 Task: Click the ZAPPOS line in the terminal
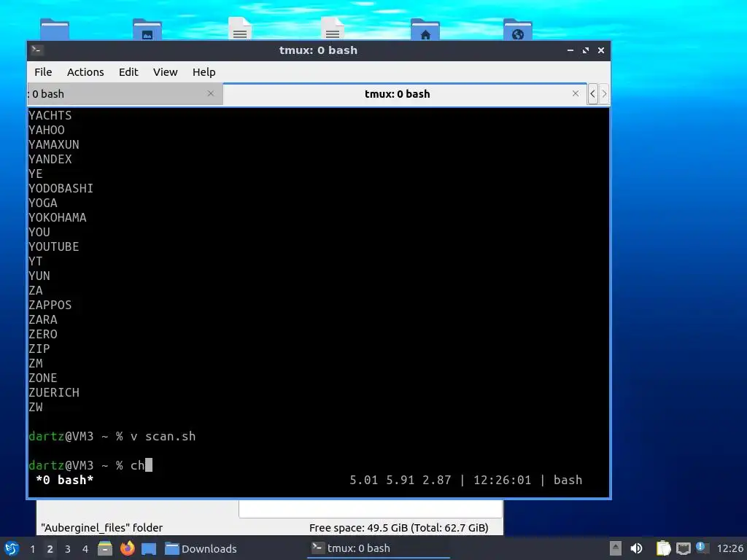(50, 305)
